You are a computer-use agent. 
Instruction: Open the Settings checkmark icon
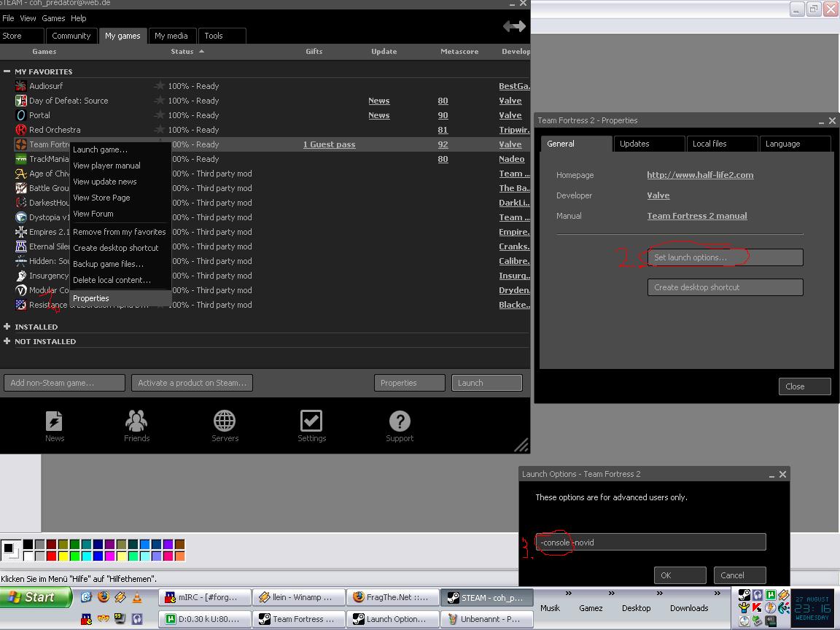point(311,421)
